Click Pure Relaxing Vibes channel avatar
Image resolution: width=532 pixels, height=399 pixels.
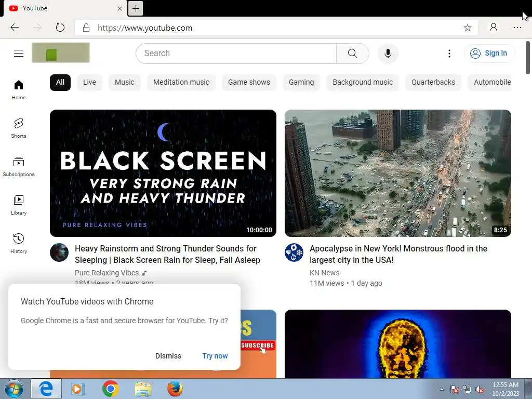coord(59,252)
